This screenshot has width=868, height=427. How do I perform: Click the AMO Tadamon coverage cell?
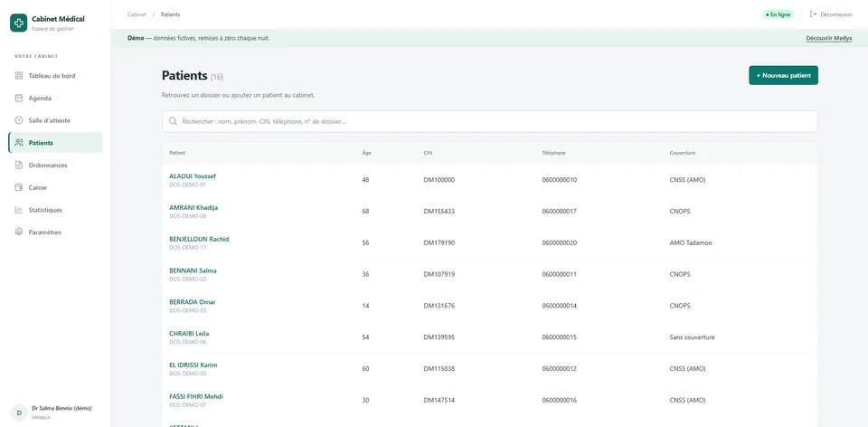pos(691,243)
